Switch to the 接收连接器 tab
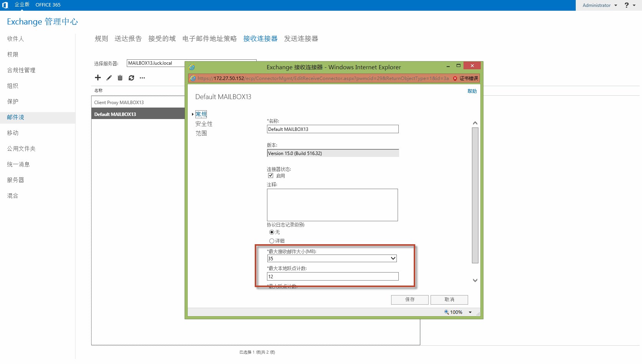This screenshot has width=642, height=364. pos(260,39)
